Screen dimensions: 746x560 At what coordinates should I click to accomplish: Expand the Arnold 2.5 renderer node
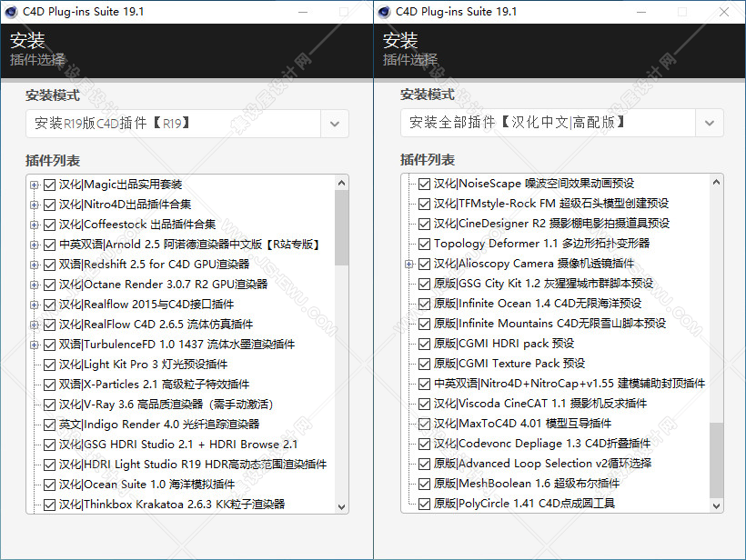coord(35,245)
